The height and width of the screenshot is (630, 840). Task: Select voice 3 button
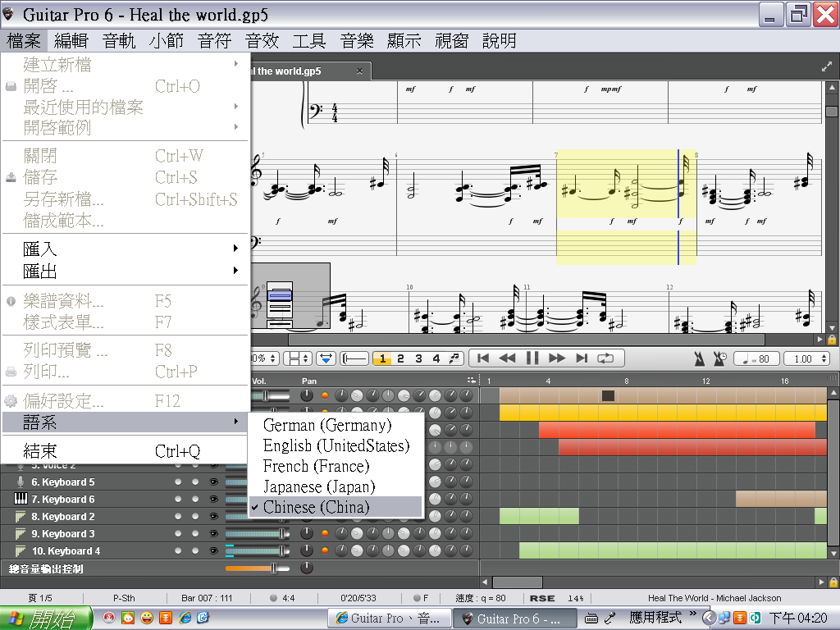tap(418, 358)
